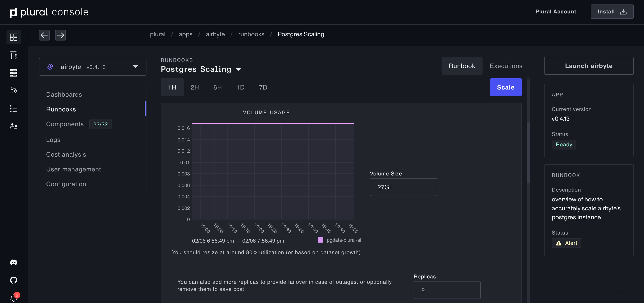Expand the Postgres Scaling runbook dropdown

point(238,69)
